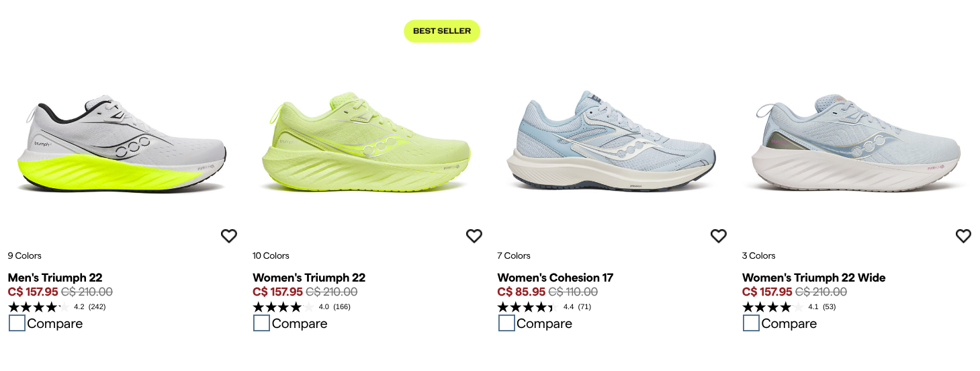Open pale blue Triumph 22 Wide shoe image

pos(856,145)
